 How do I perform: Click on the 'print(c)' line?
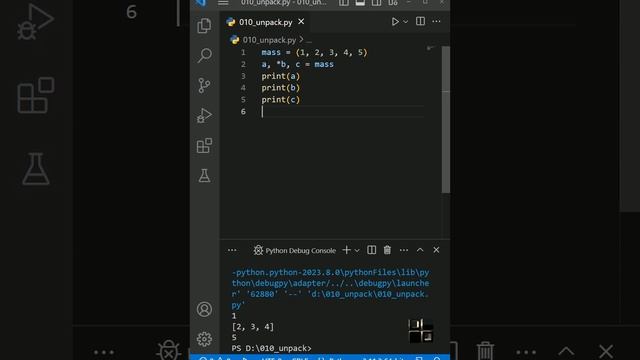point(280,100)
